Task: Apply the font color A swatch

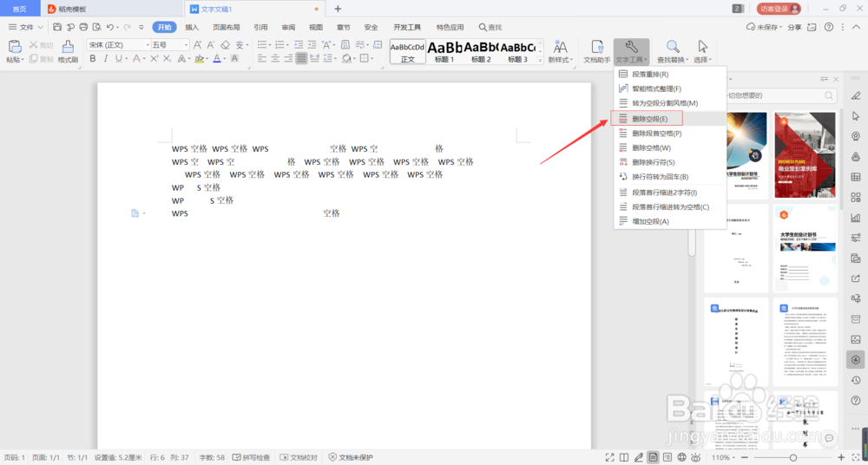Action: click(x=217, y=58)
